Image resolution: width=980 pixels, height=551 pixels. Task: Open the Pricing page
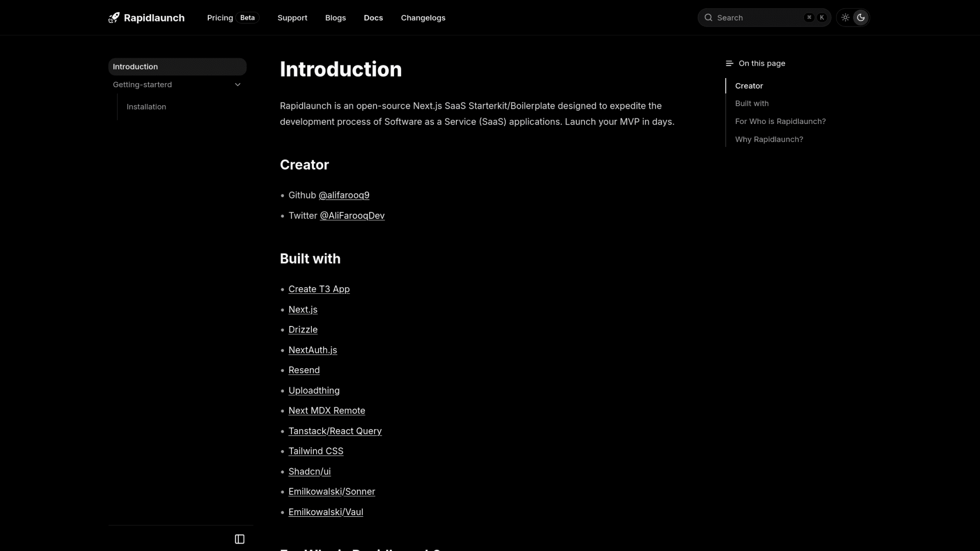tap(220, 18)
